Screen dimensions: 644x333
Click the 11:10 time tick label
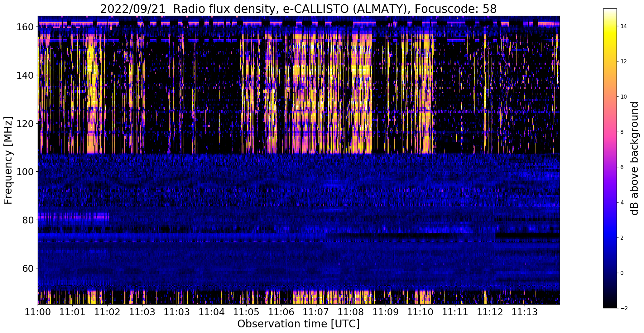[421, 312]
